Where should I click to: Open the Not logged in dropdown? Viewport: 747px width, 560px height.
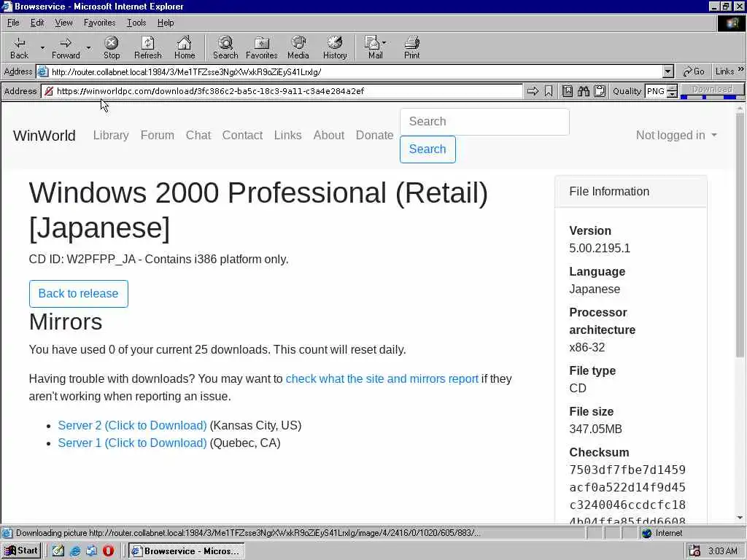(676, 135)
